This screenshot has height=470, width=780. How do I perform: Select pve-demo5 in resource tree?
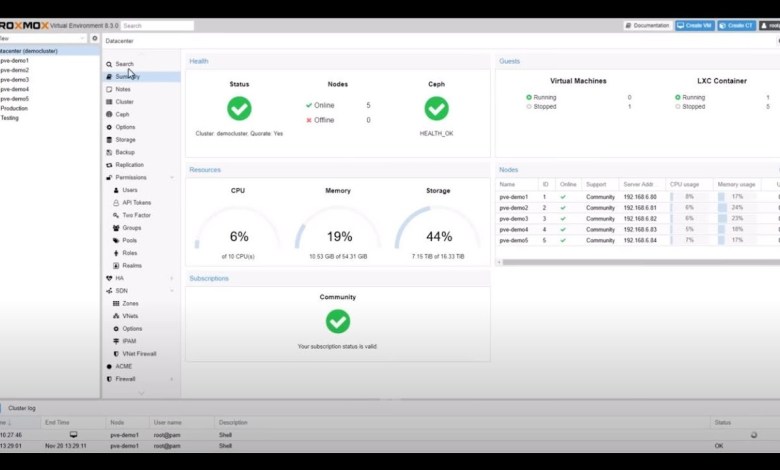click(14, 99)
